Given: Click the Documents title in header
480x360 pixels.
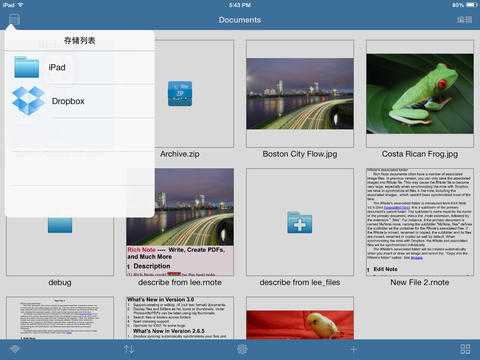Looking at the screenshot, I should [240, 20].
